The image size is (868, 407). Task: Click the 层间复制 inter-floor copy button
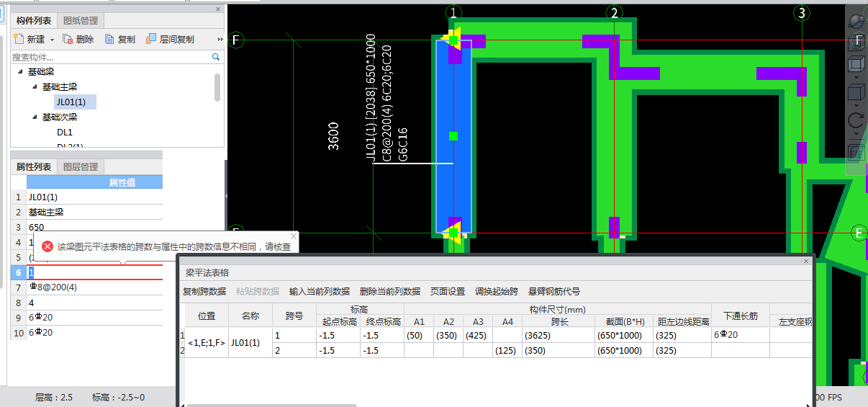coord(171,39)
